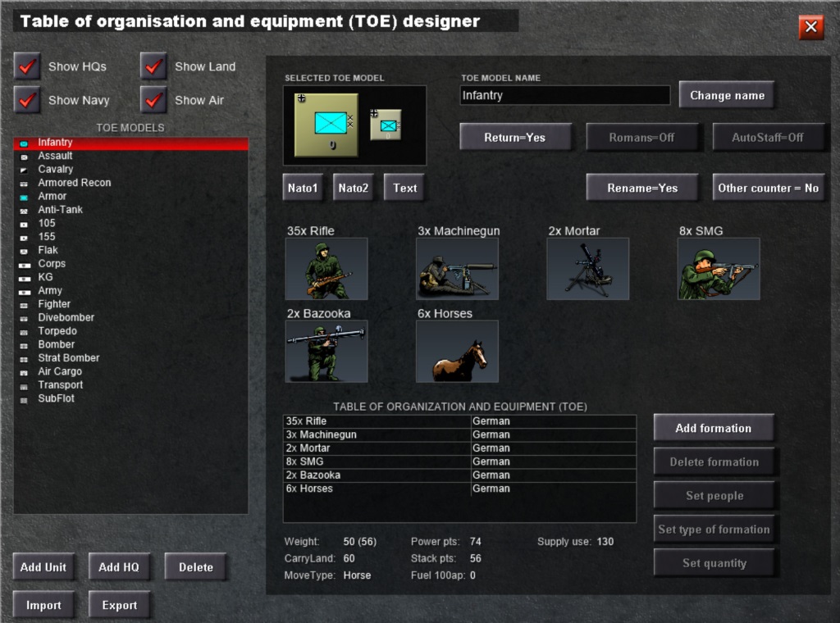
Task: Switch to the Text counter style
Action: coord(404,188)
